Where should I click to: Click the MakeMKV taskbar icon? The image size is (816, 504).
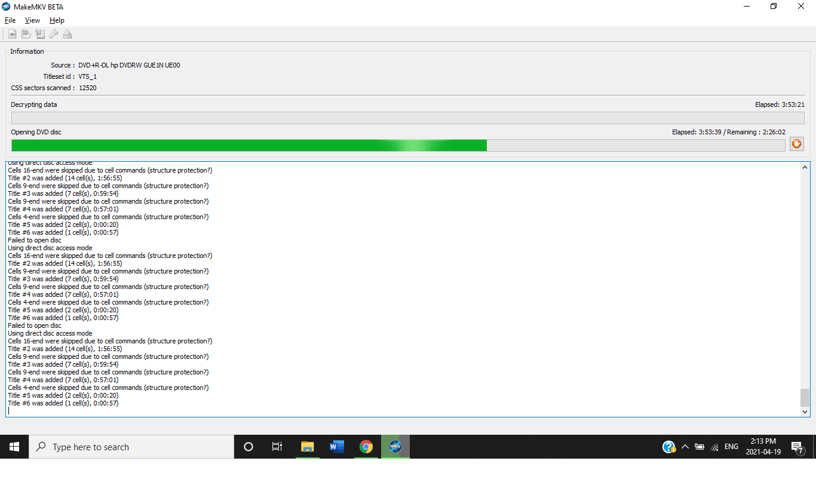click(x=395, y=447)
